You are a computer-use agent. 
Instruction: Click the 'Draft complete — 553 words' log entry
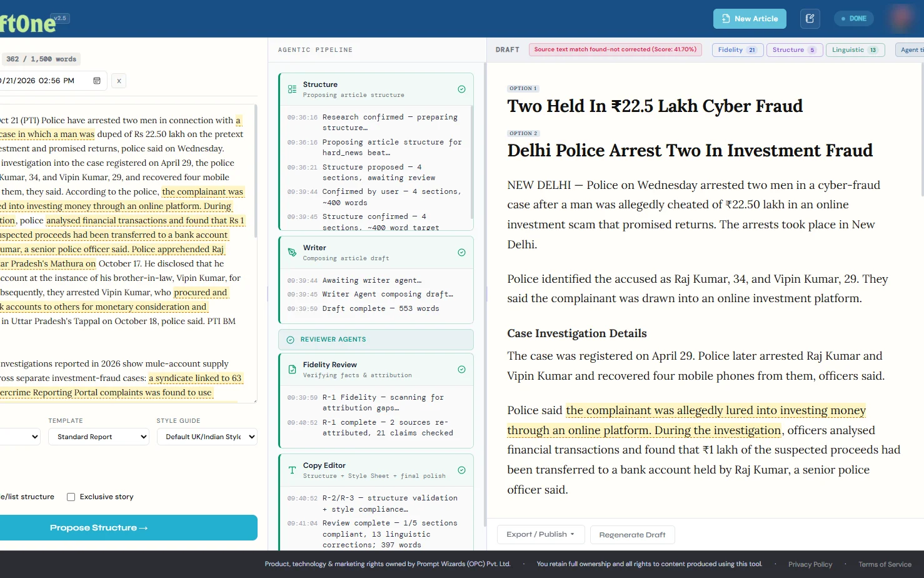tap(381, 309)
